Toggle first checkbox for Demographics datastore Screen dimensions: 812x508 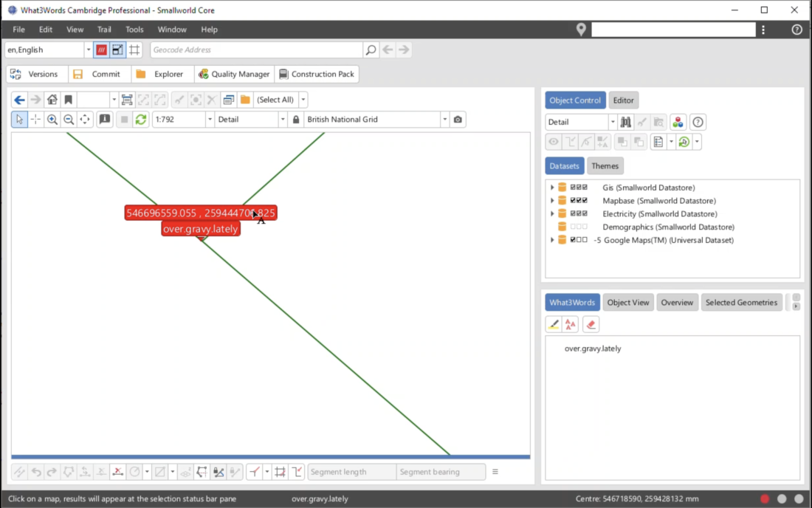click(x=573, y=226)
